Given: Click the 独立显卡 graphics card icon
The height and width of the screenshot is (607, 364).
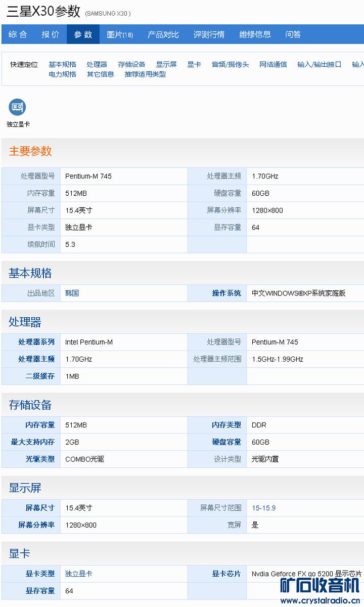Looking at the screenshot, I should [x=17, y=107].
